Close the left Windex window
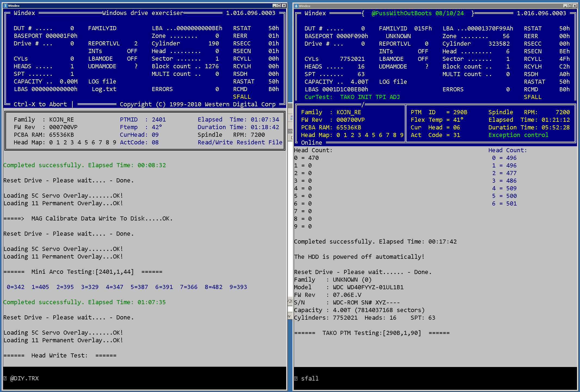580x392 pixels. coord(284,6)
